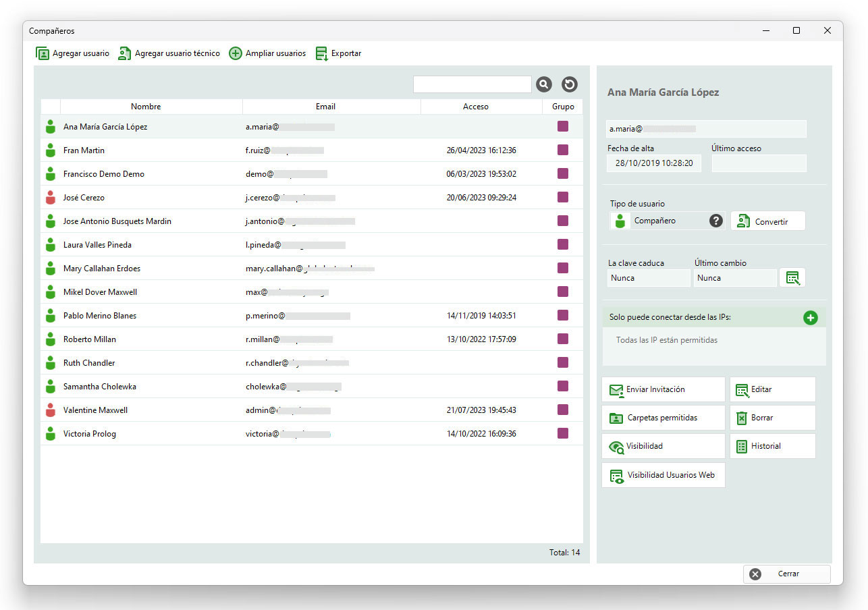
Task: Click the user icon for Jose Antonio Busquets Mardin
Action: (x=50, y=221)
